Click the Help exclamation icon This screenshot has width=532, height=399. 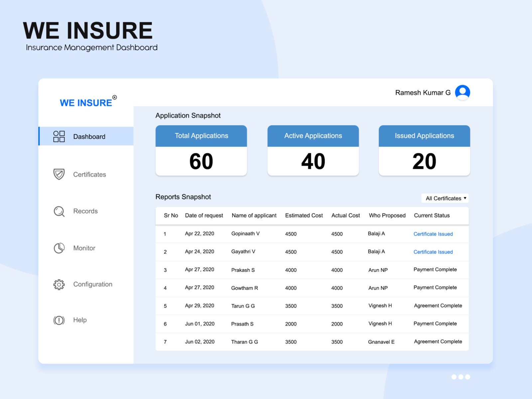coord(59,320)
